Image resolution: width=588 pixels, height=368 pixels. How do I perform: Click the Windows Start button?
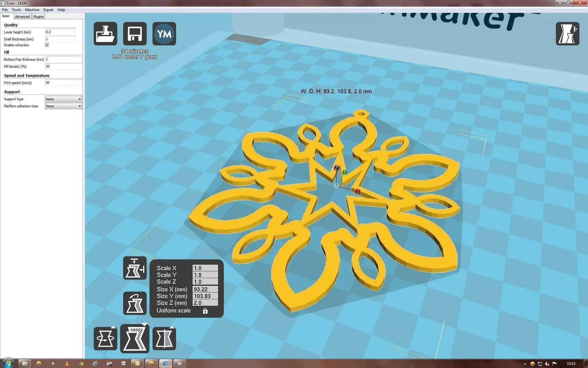tap(8, 363)
